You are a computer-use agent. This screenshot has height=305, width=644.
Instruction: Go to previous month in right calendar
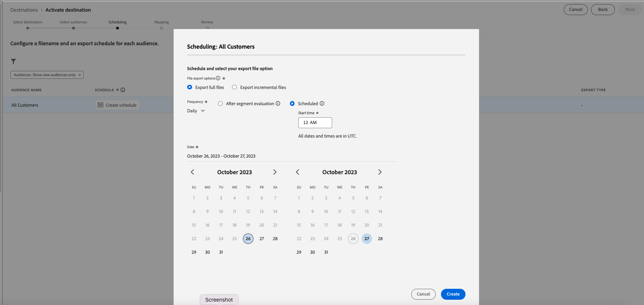pyautogui.click(x=298, y=172)
